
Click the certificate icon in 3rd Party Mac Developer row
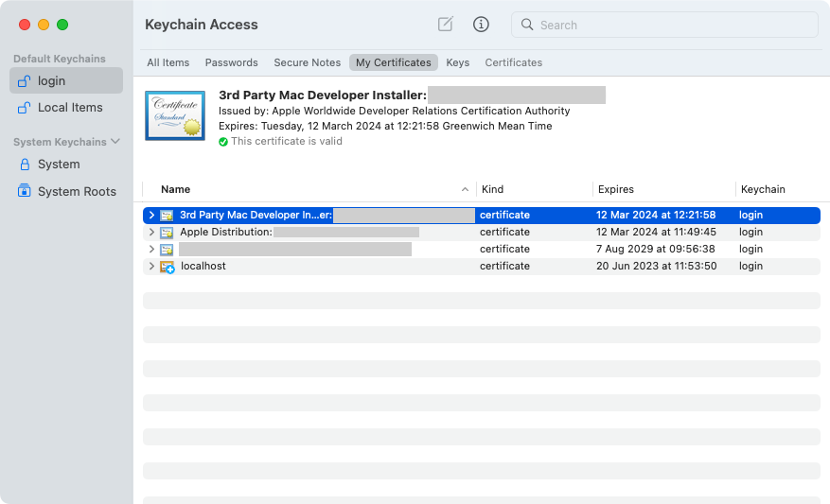(167, 216)
